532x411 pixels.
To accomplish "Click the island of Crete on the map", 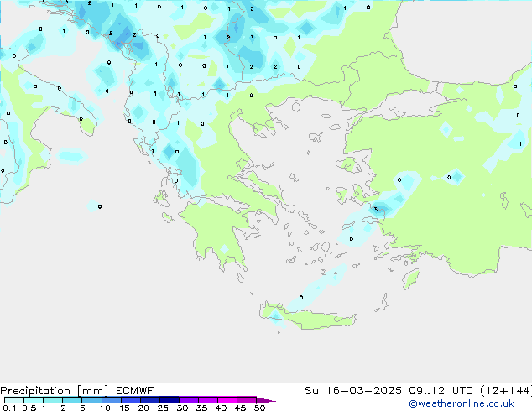I will [x=307, y=317].
